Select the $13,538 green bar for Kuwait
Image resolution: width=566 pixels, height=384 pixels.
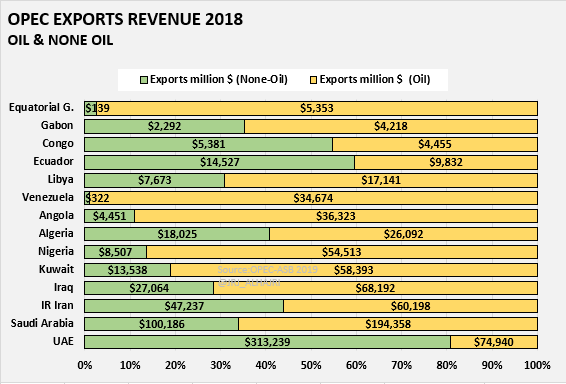(x=127, y=270)
